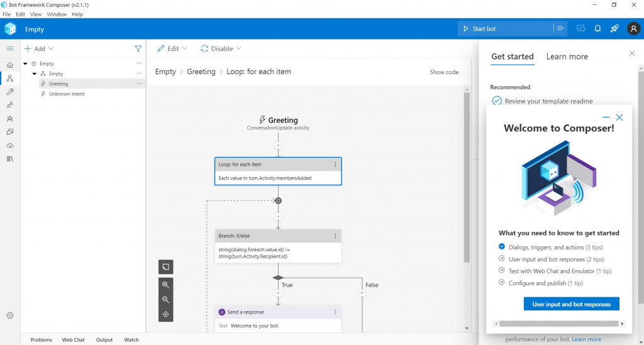Click Greeting in the breadcrumb path

(x=201, y=72)
